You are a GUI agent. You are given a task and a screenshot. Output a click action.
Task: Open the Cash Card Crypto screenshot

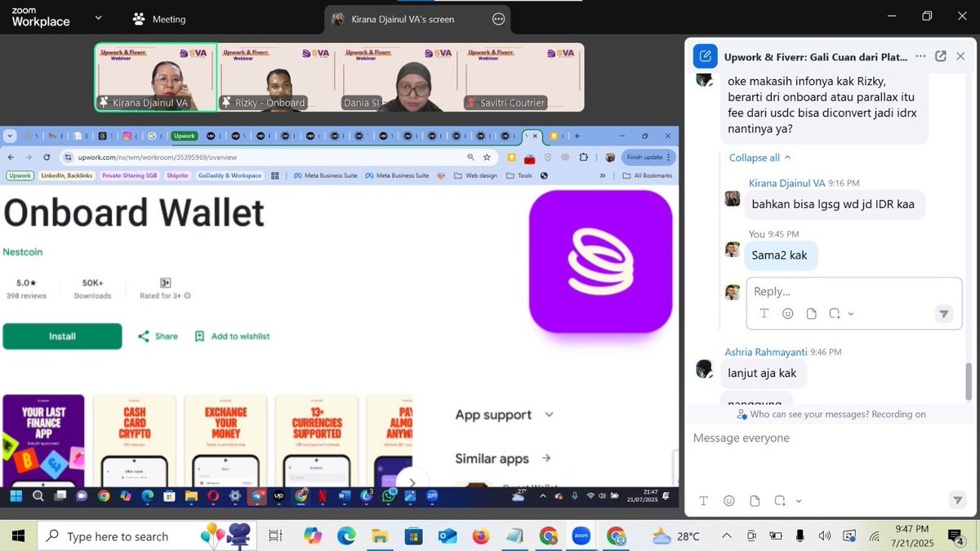tap(135, 442)
